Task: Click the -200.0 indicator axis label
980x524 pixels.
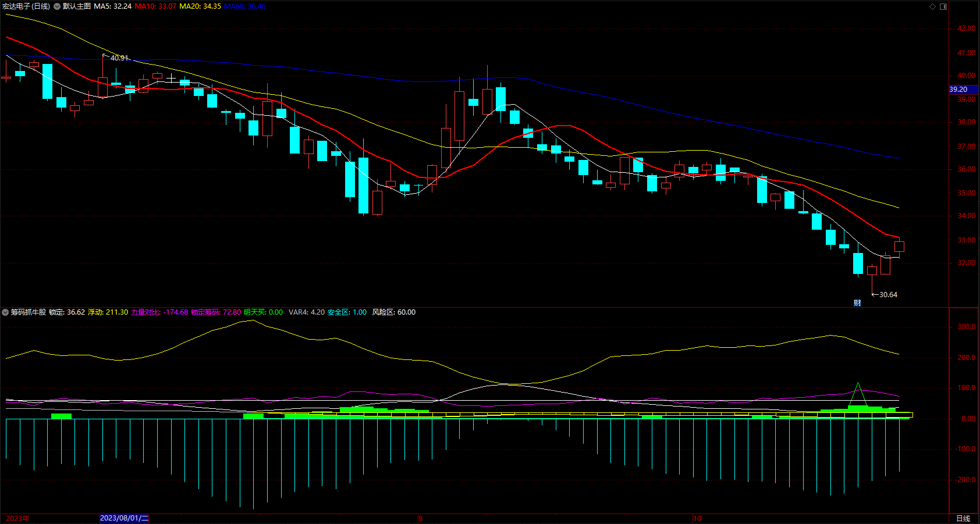Action: 965,480
